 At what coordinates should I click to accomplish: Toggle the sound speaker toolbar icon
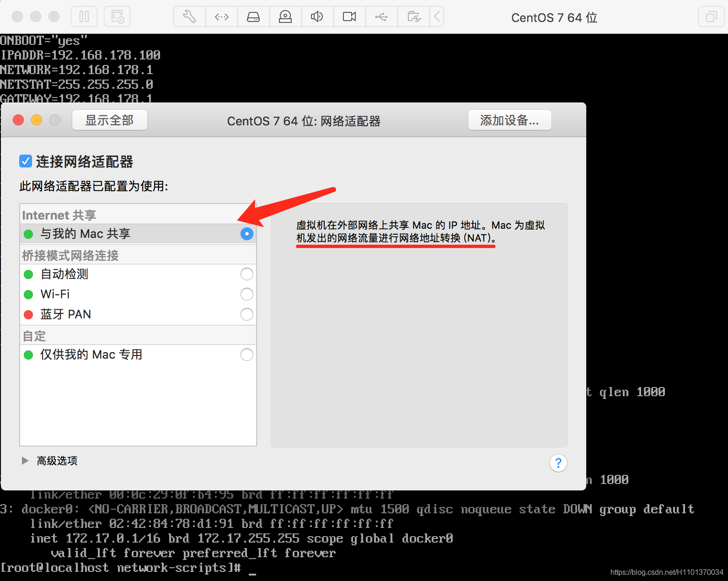(x=317, y=17)
